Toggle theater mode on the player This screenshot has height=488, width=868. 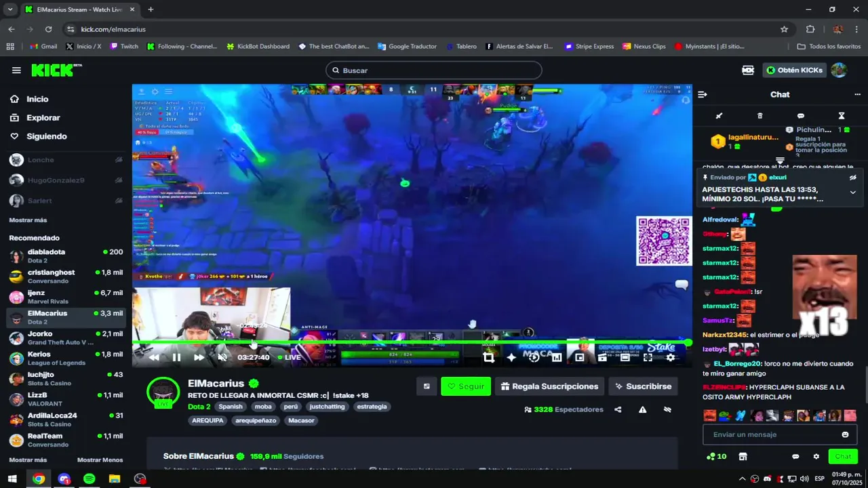(625, 357)
